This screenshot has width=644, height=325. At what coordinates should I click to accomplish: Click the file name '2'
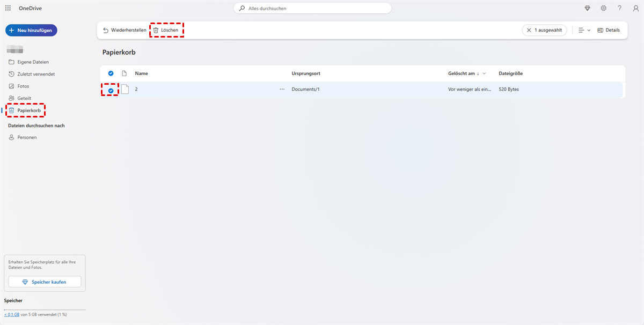pos(136,90)
